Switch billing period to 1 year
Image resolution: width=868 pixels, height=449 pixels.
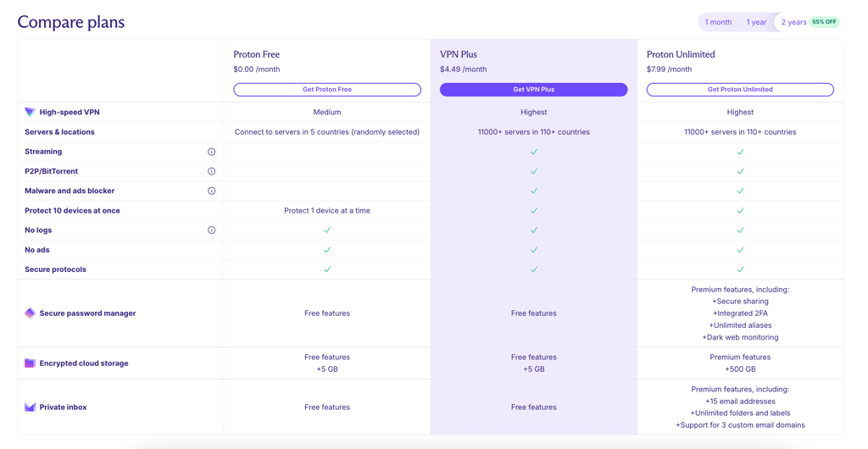click(756, 22)
